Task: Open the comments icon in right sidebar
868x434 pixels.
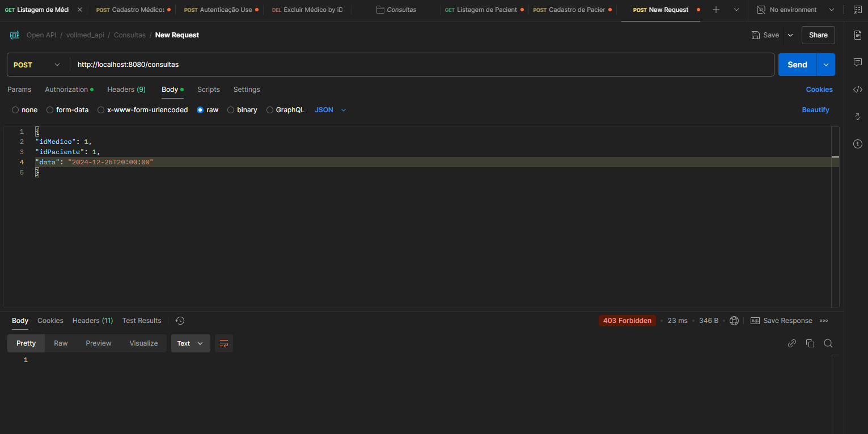Action: 858,62
